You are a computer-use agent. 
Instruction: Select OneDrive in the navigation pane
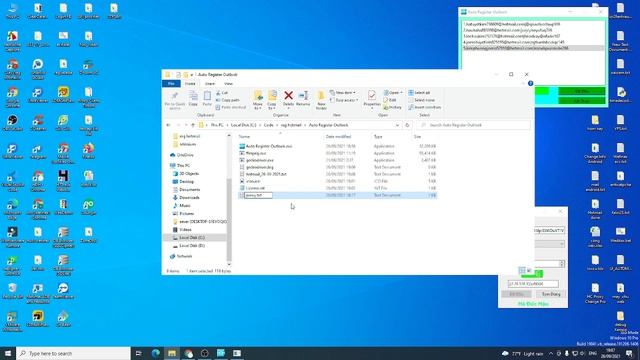coord(185,155)
